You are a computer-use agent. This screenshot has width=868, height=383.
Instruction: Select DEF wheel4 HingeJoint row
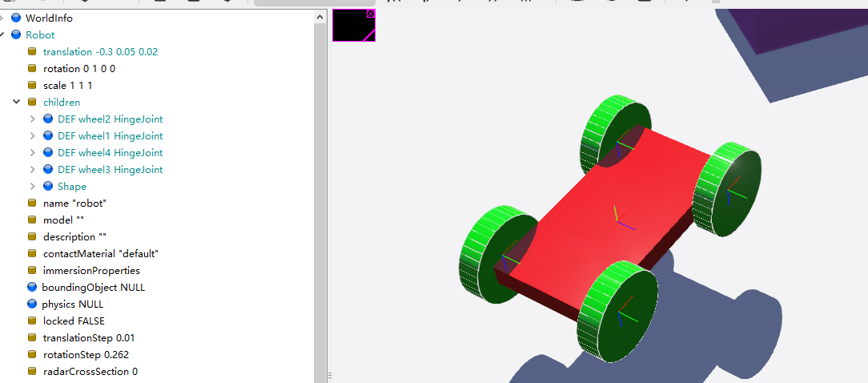(111, 152)
